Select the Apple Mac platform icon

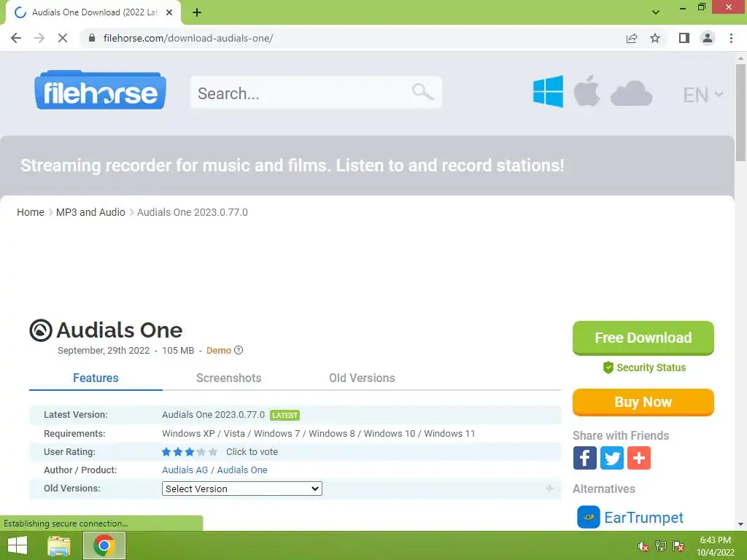pyautogui.click(x=587, y=90)
